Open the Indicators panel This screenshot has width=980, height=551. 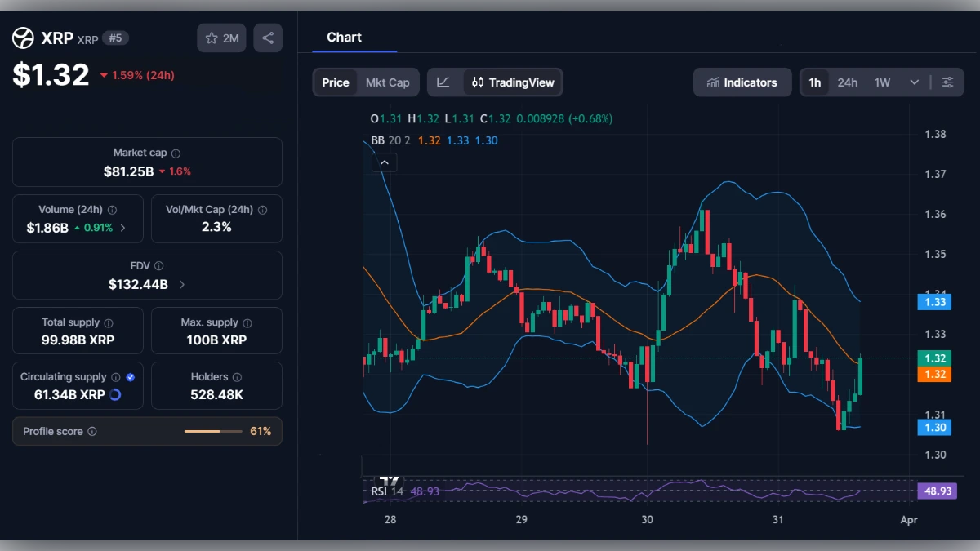pos(742,82)
